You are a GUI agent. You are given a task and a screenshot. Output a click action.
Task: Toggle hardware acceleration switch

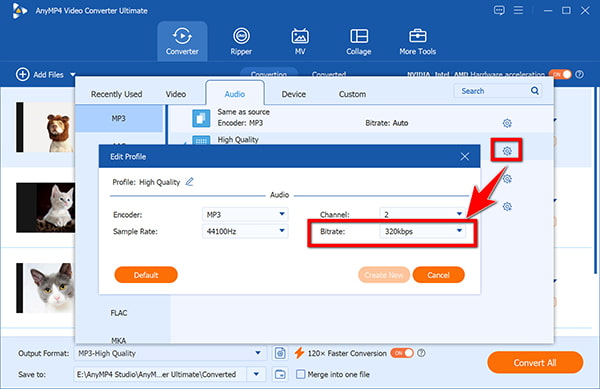[x=560, y=74]
